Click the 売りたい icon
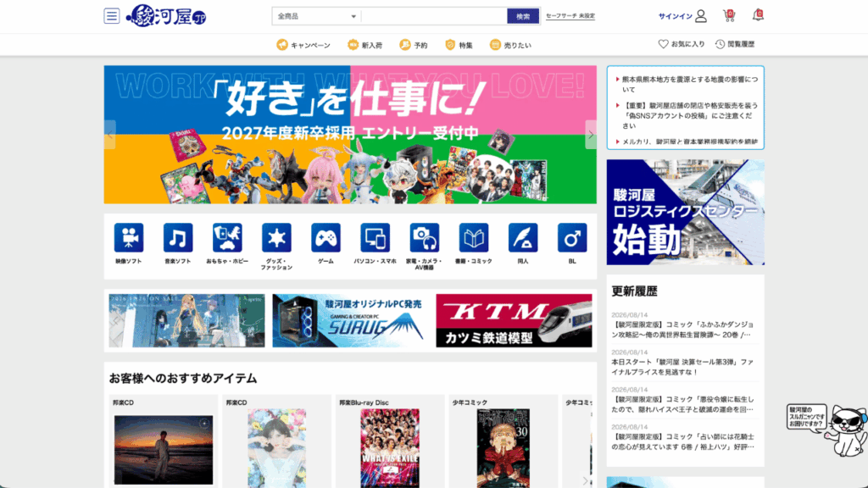This screenshot has width=868, height=488. (495, 45)
